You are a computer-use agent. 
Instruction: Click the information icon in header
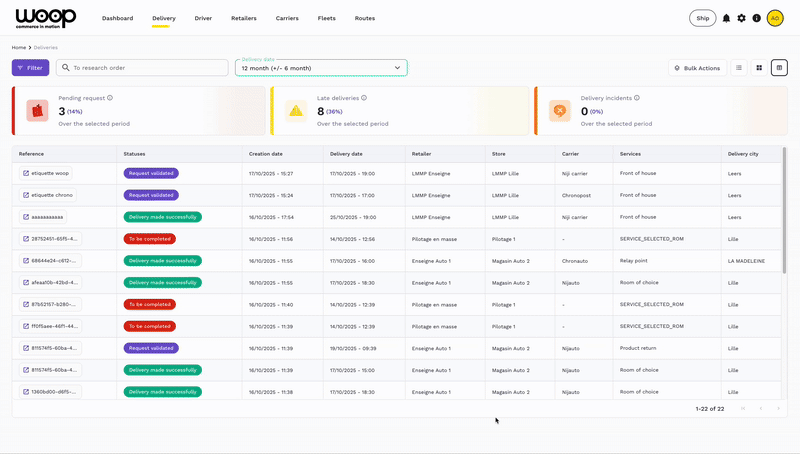click(x=756, y=18)
